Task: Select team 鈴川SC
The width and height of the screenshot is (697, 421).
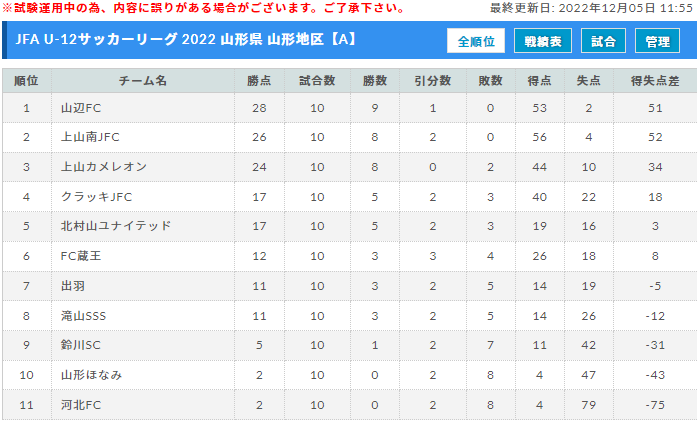Action: click(x=81, y=345)
